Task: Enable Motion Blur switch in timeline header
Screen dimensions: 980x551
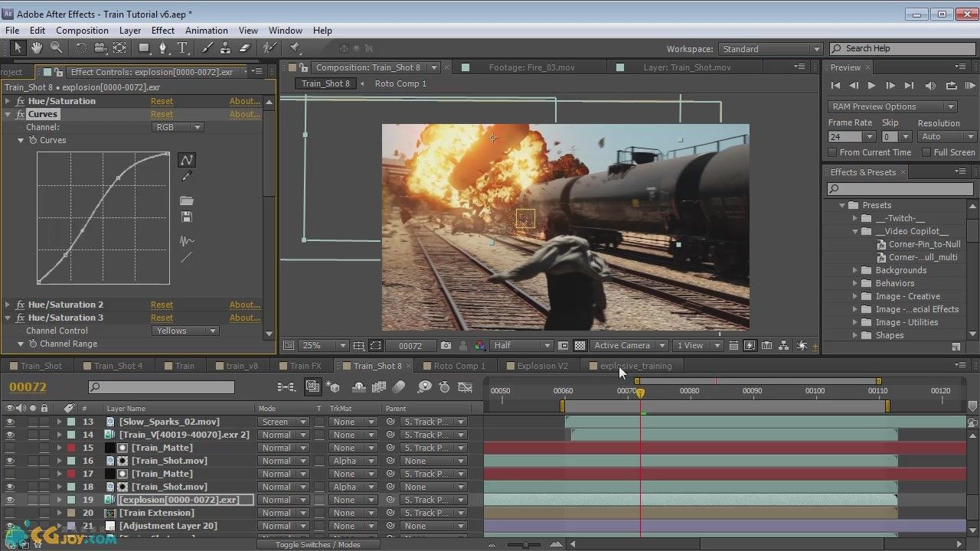Action: point(398,387)
